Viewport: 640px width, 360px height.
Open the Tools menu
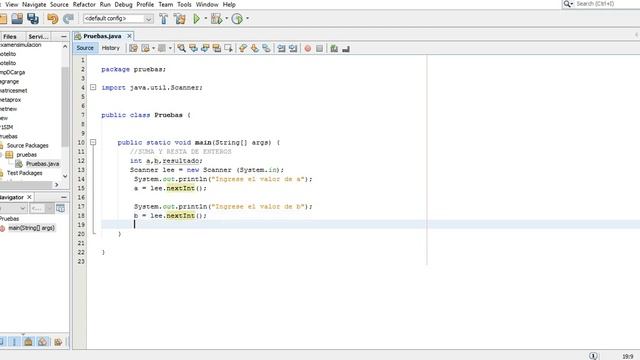click(x=184, y=4)
